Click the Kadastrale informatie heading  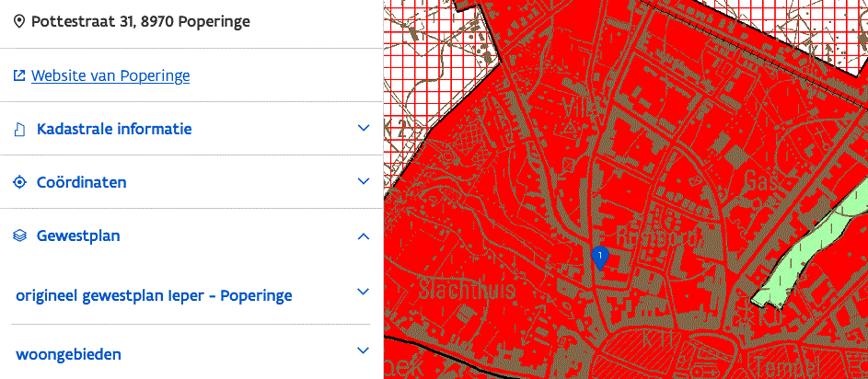coord(114,129)
